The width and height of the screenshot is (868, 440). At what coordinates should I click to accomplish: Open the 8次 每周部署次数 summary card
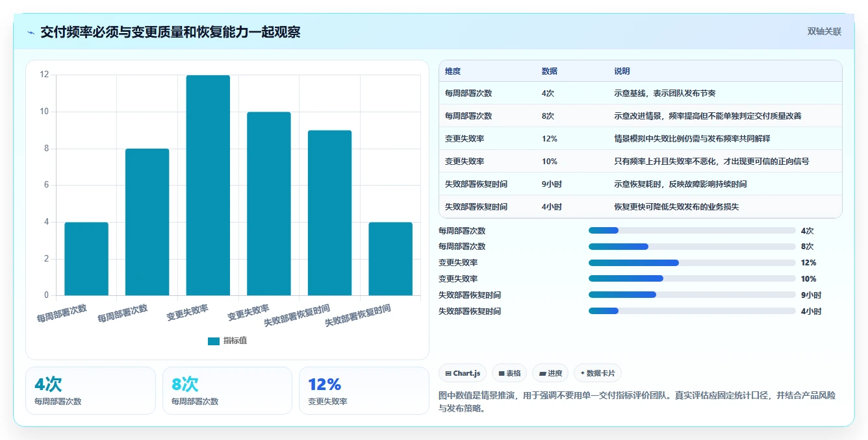pyautogui.click(x=227, y=391)
